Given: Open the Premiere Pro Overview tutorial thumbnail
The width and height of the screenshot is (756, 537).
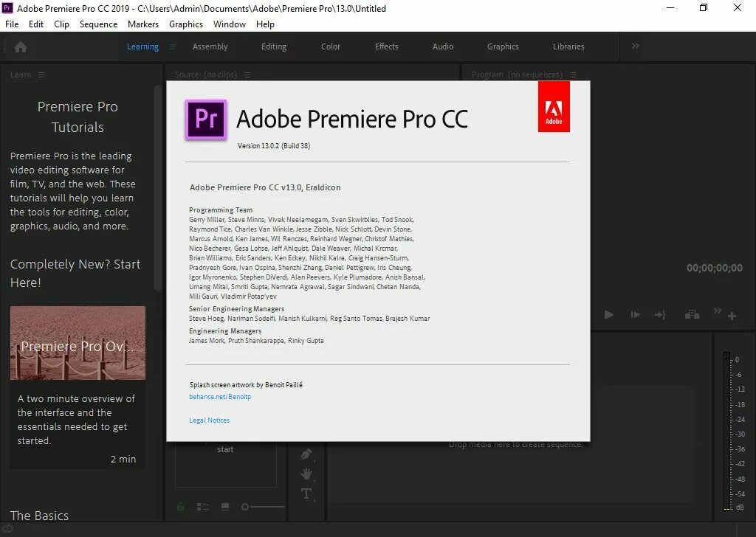Looking at the screenshot, I should click(x=78, y=343).
